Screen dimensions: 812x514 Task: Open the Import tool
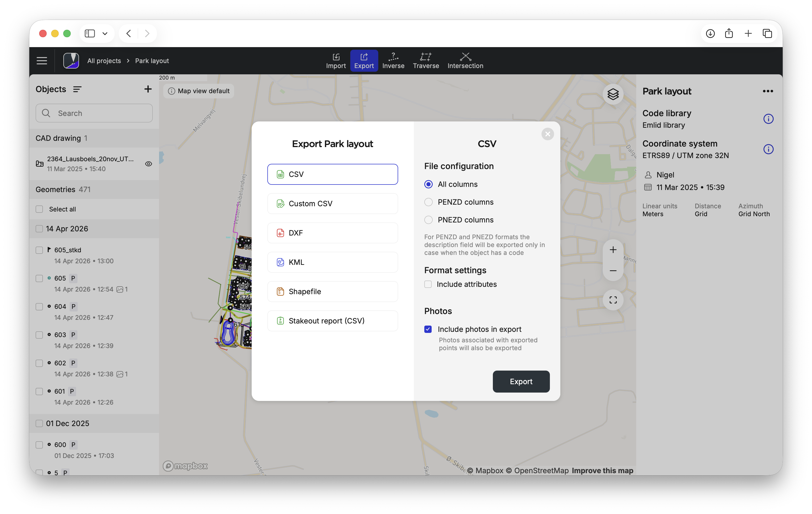tap(336, 61)
